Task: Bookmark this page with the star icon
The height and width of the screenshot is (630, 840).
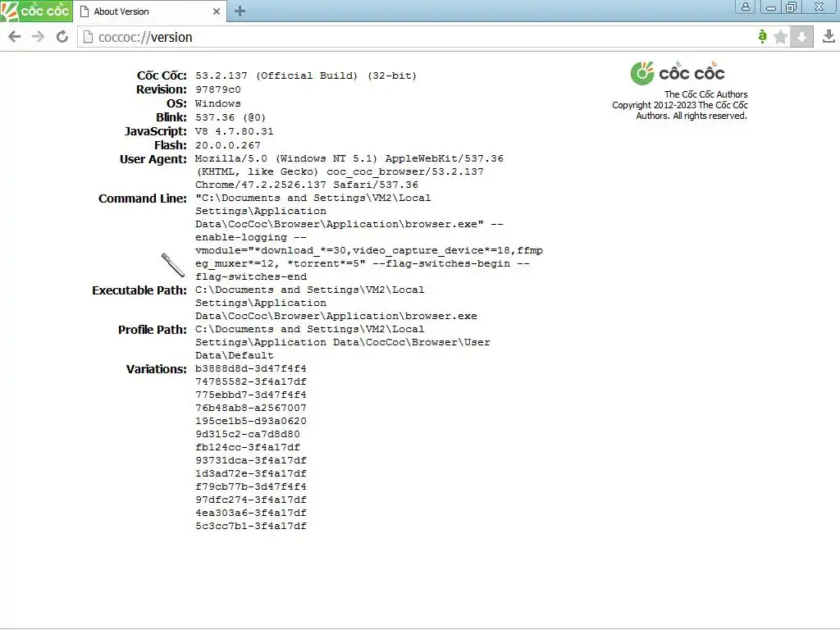Action: (781, 37)
